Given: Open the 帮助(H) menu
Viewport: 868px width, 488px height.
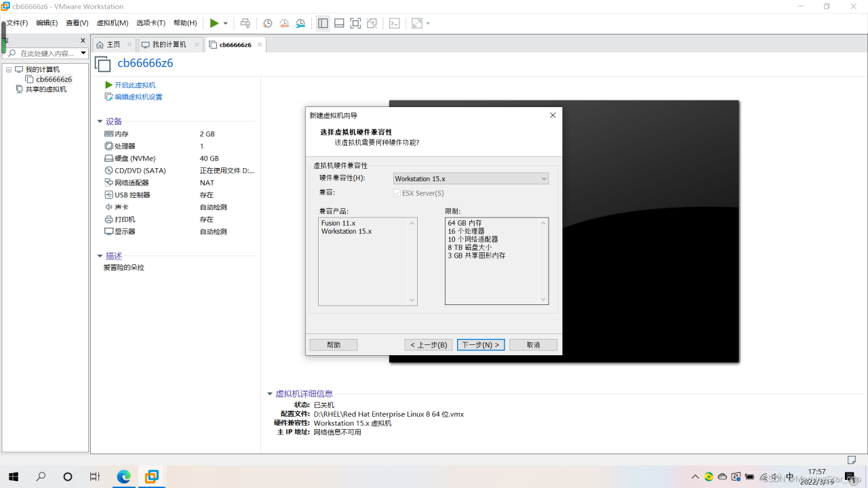Looking at the screenshot, I should (185, 23).
